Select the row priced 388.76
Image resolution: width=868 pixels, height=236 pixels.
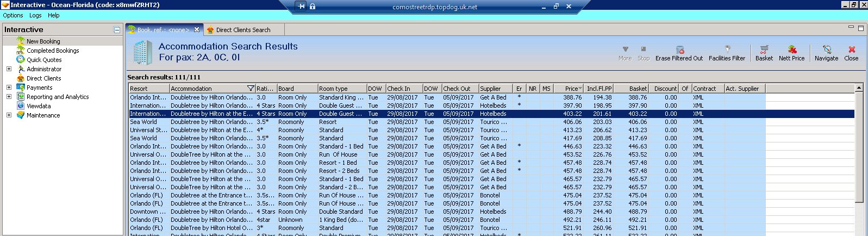tap(491, 97)
